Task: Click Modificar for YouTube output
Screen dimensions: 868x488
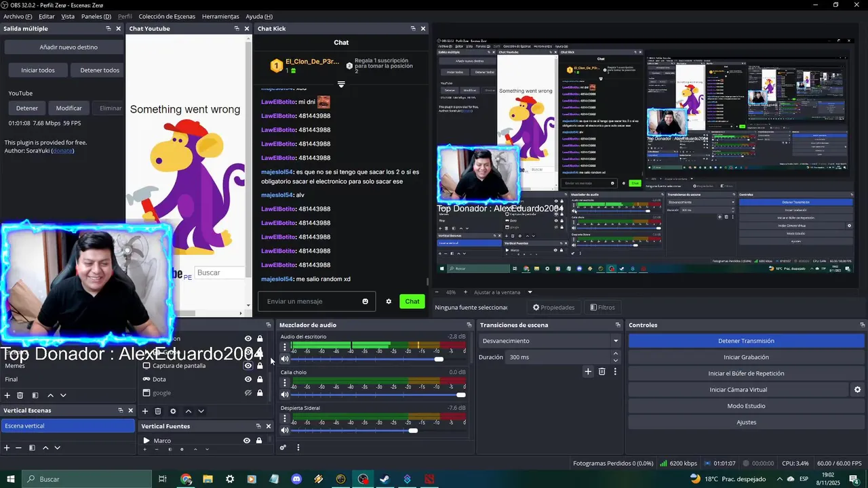Action: click(68, 108)
